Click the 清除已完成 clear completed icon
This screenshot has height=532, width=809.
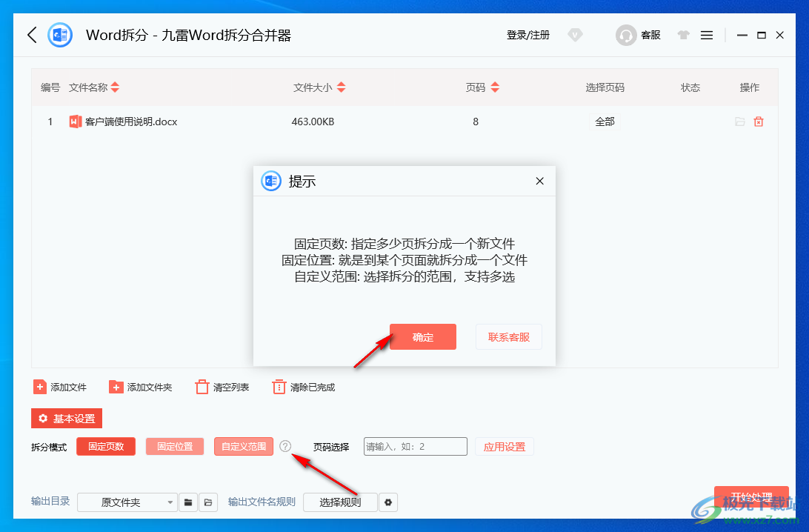(x=279, y=386)
